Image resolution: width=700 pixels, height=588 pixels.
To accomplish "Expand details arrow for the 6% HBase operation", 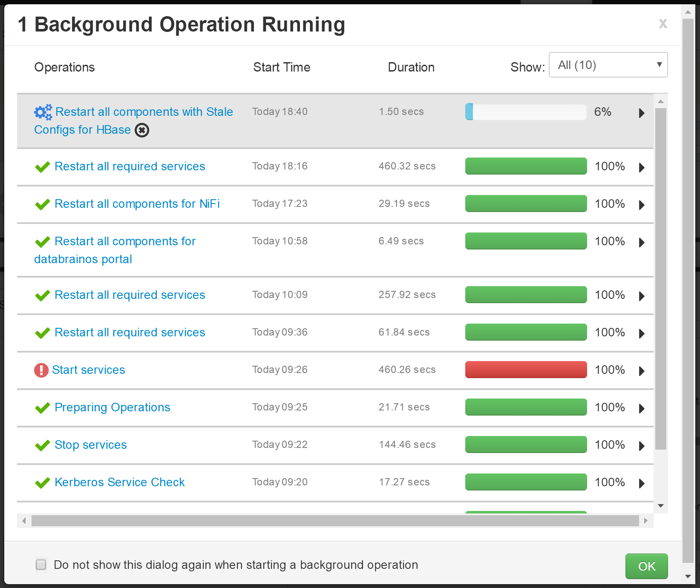I will [x=642, y=113].
